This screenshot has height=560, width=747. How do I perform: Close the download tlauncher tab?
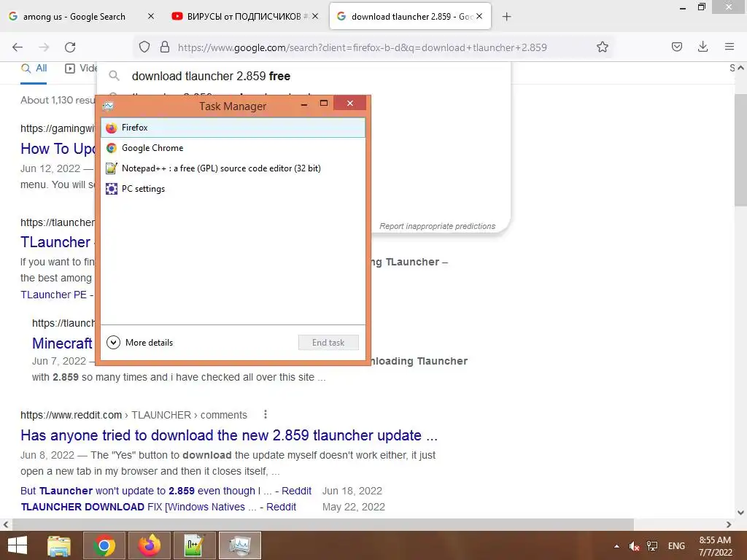[x=479, y=16]
